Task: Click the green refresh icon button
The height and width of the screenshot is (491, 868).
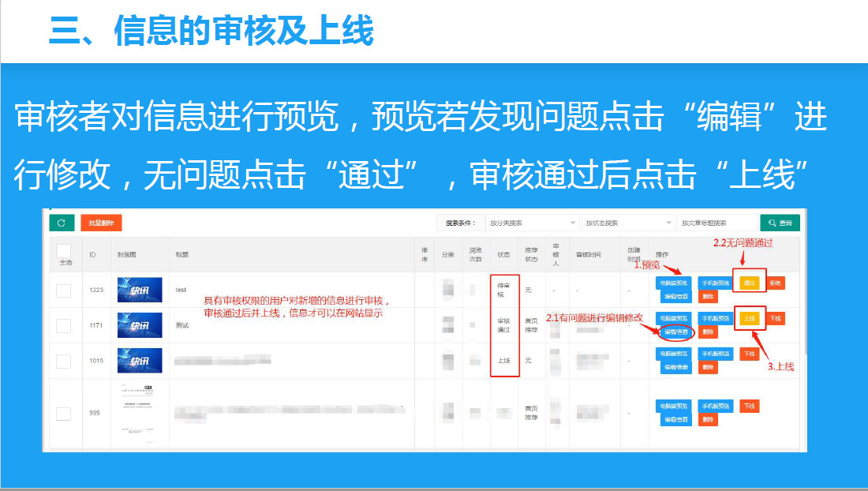Action: [61, 223]
